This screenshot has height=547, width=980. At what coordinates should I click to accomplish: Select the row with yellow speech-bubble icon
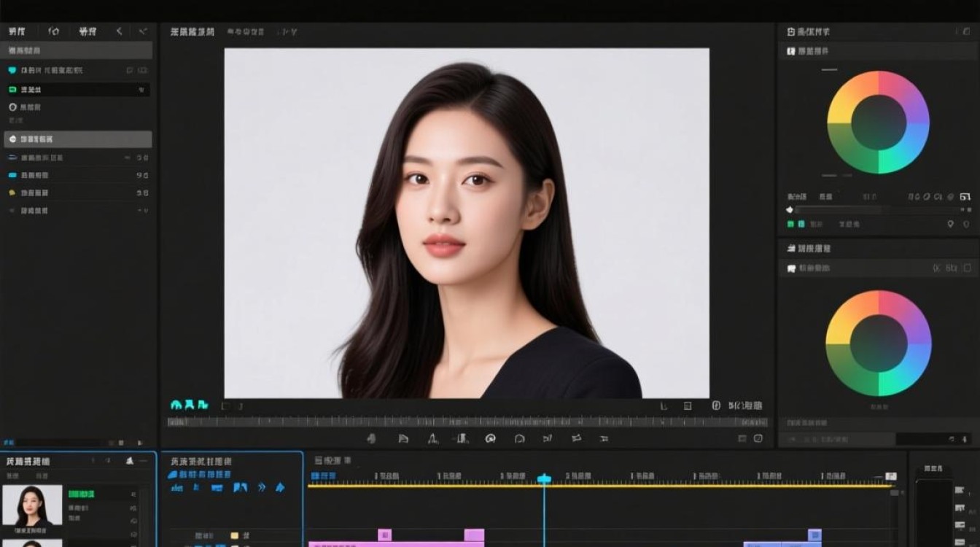(78, 193)
